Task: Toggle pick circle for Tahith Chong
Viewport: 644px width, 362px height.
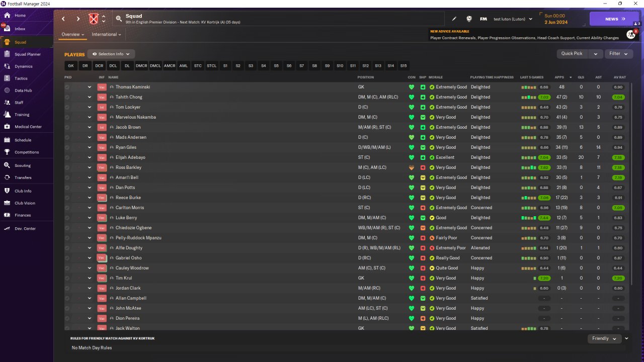Action: click(67, 97)
